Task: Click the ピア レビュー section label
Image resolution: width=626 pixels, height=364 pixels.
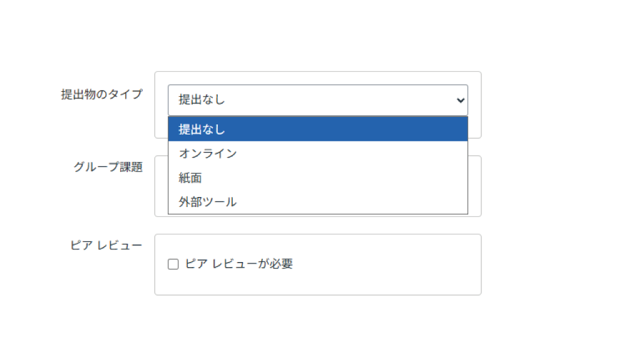Action: pos(106,245)
